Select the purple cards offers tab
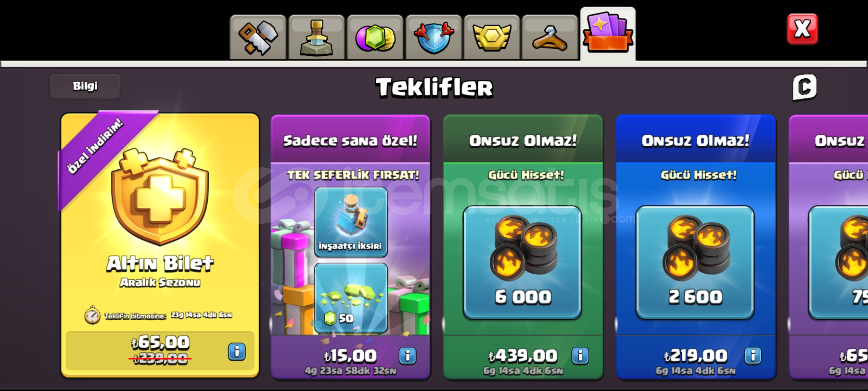Viewport: 868px width, 391px height. click(608, 34)
